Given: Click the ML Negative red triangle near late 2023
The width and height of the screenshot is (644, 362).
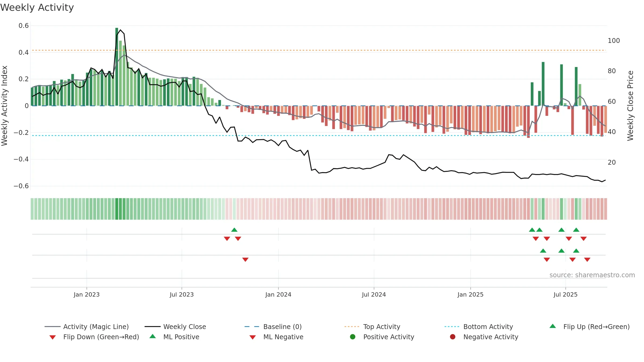Looking at the screenshot, I should (x=245, y=260).
